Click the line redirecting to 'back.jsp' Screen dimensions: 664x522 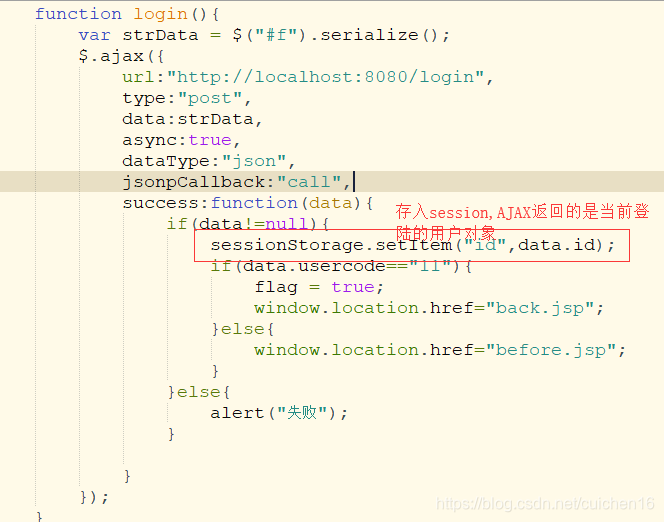429,308
